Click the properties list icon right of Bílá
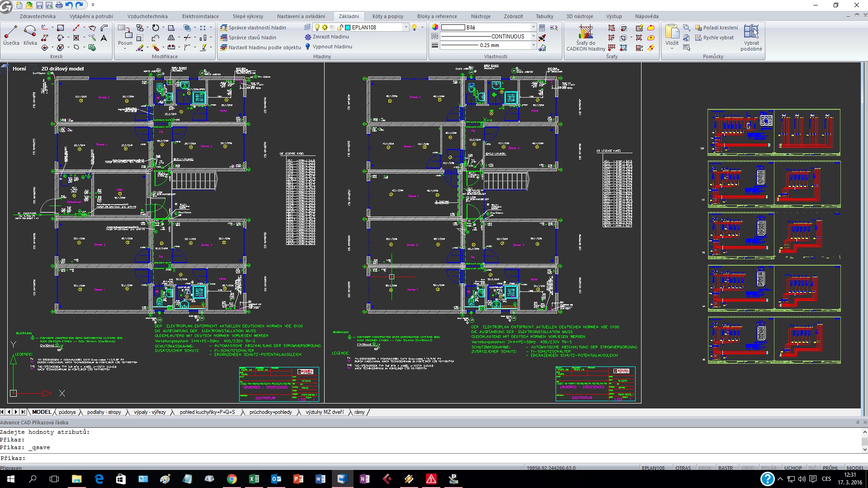Screen dimensions: 868x488 point(542,28)
